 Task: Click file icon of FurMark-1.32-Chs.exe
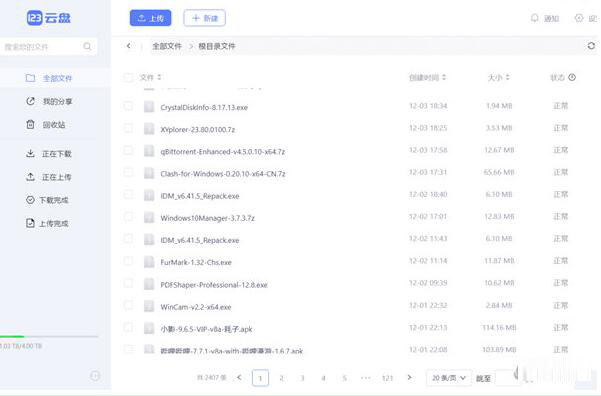click(x=149, y=262)
